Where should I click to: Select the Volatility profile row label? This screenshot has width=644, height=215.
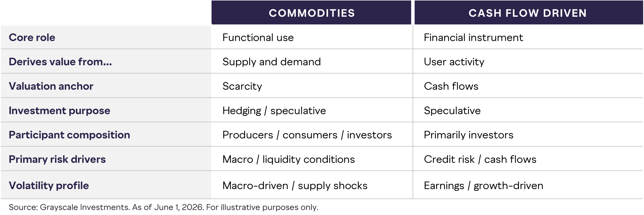click(x=49, y=186)
